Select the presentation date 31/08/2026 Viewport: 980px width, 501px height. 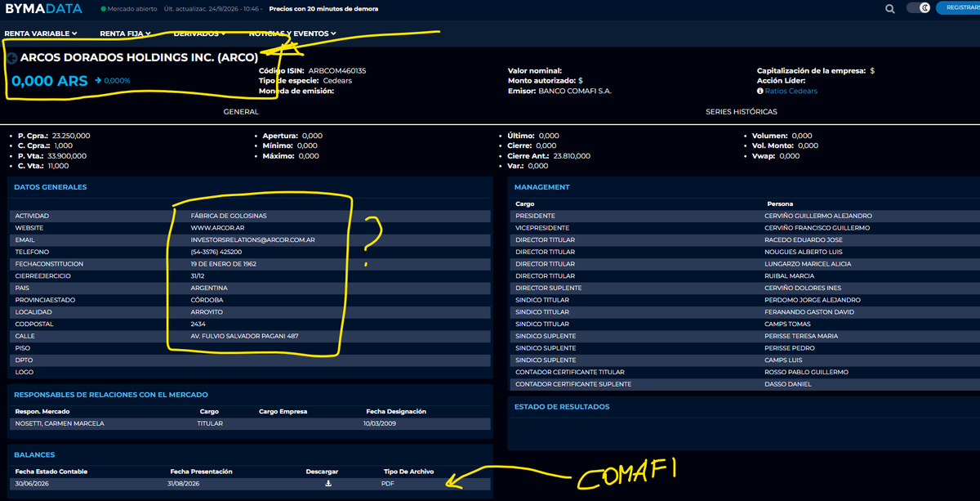coord(183,484)
